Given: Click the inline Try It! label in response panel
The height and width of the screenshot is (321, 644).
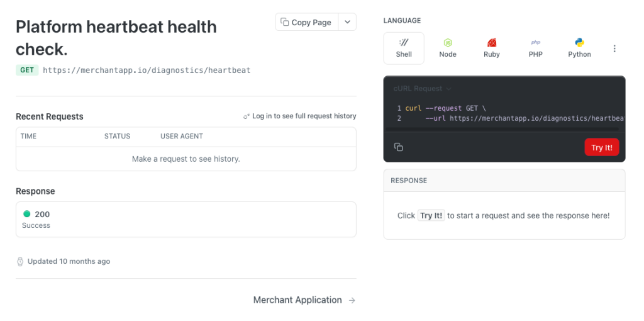Looking at the screenshot, I should point(431,216).
